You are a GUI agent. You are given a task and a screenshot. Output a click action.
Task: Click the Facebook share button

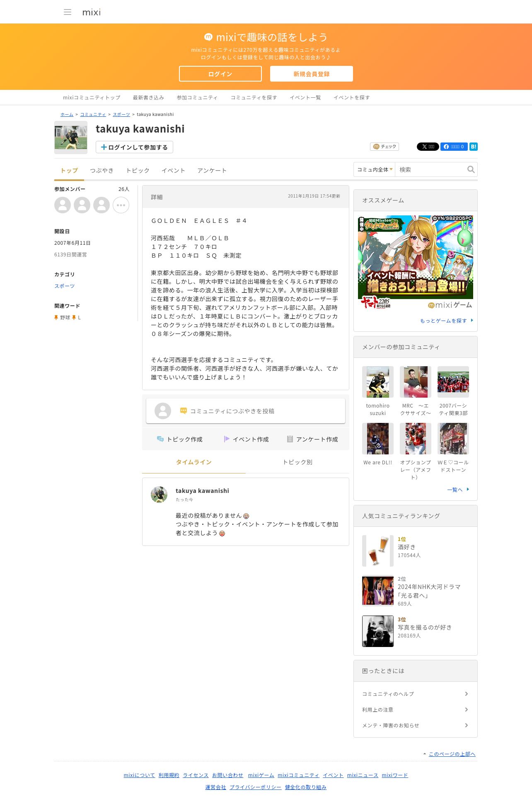454,147
